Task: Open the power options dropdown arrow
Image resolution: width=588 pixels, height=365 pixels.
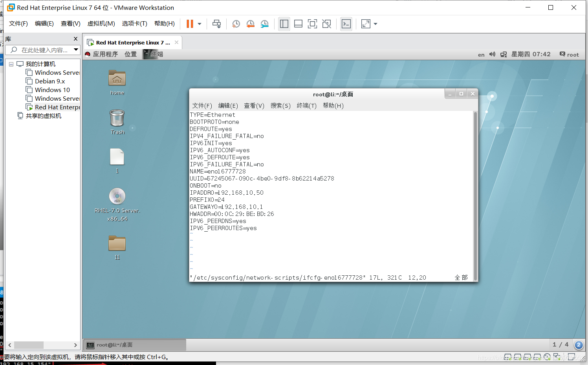Action: click(200, 24)
